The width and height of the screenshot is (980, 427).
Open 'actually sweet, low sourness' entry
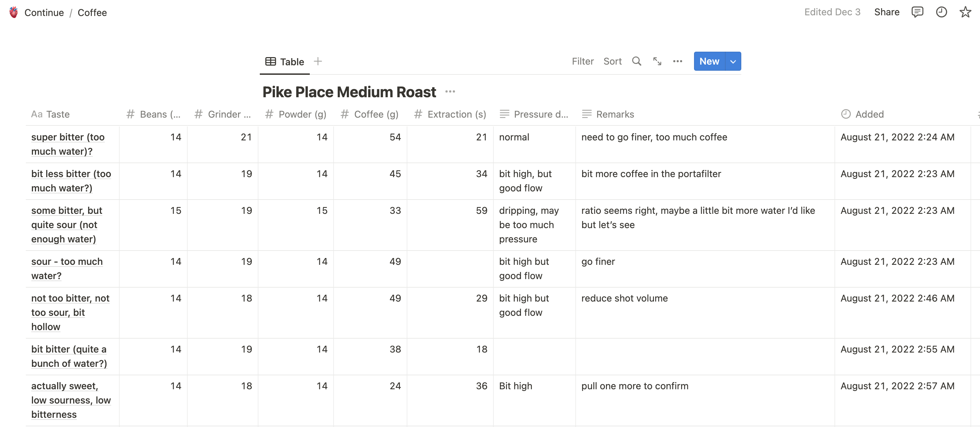pyautogui.click(x=71, y=400)
